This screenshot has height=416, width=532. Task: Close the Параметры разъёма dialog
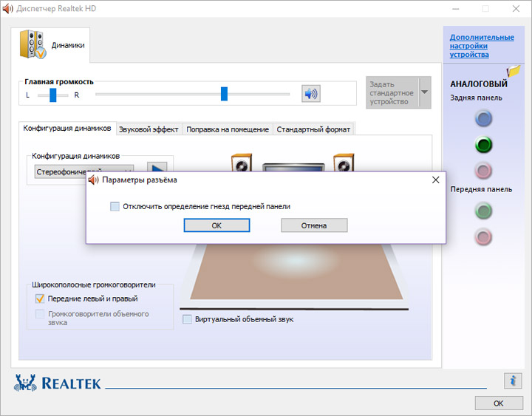(436, 180)
